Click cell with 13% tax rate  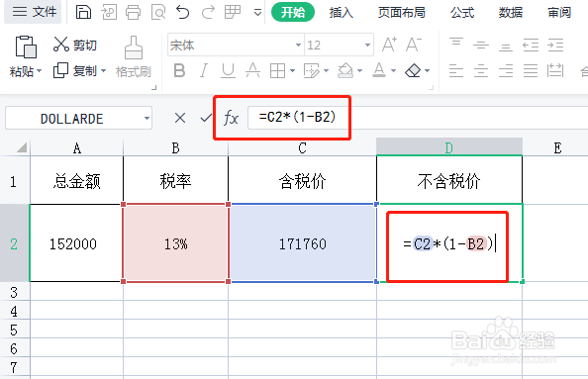click(x=175, y=243)
